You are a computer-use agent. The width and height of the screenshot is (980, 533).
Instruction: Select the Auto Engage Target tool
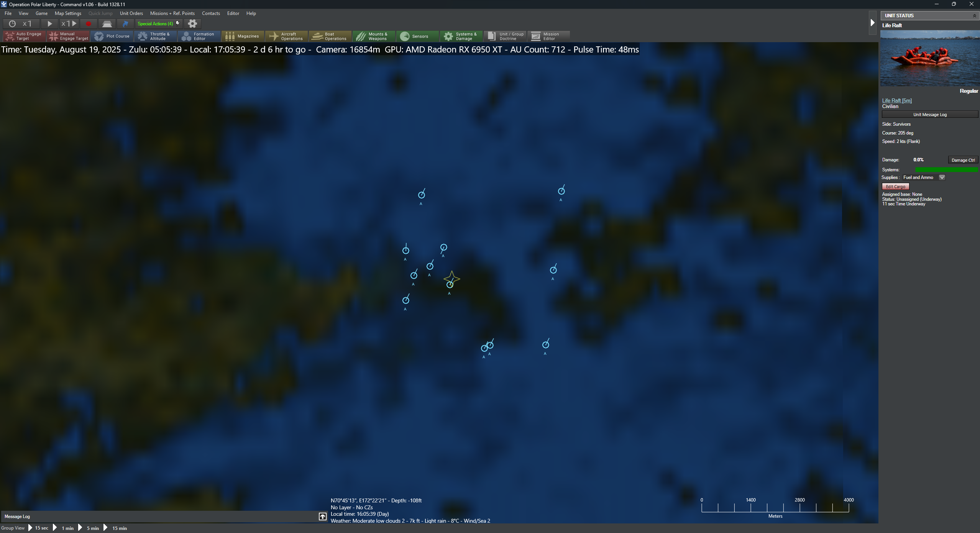[23, 36]
